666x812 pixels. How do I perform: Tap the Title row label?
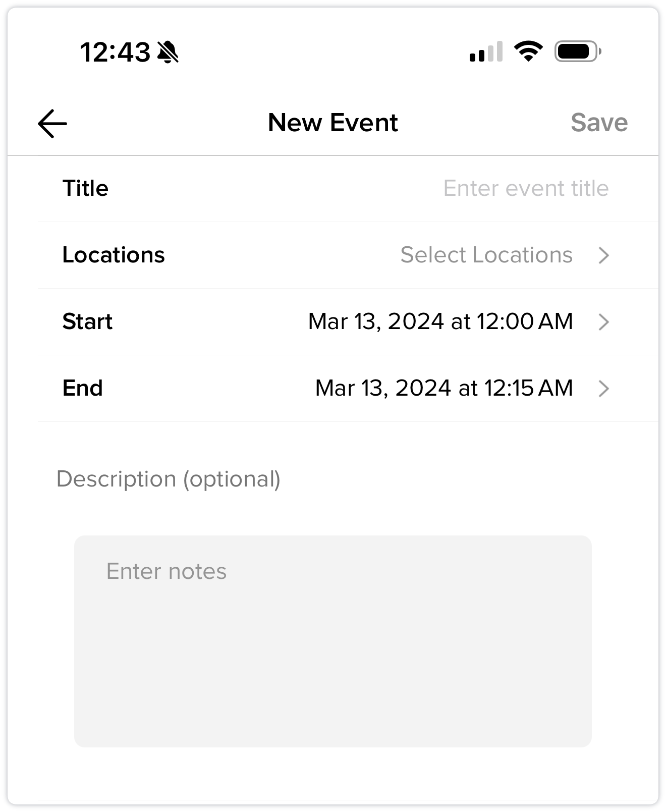tap(85, 188)
